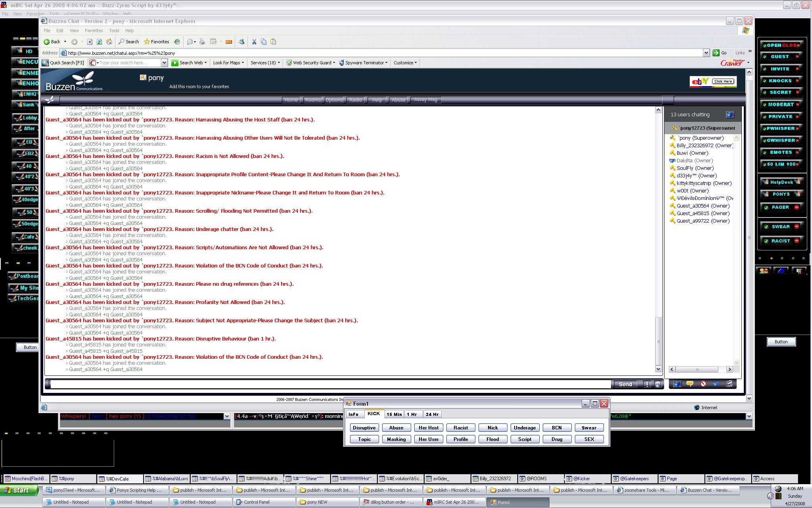This screenshot has width=812, height=508.
Task: Expand the Services (18) dropdown
Action: pos(279,63)
